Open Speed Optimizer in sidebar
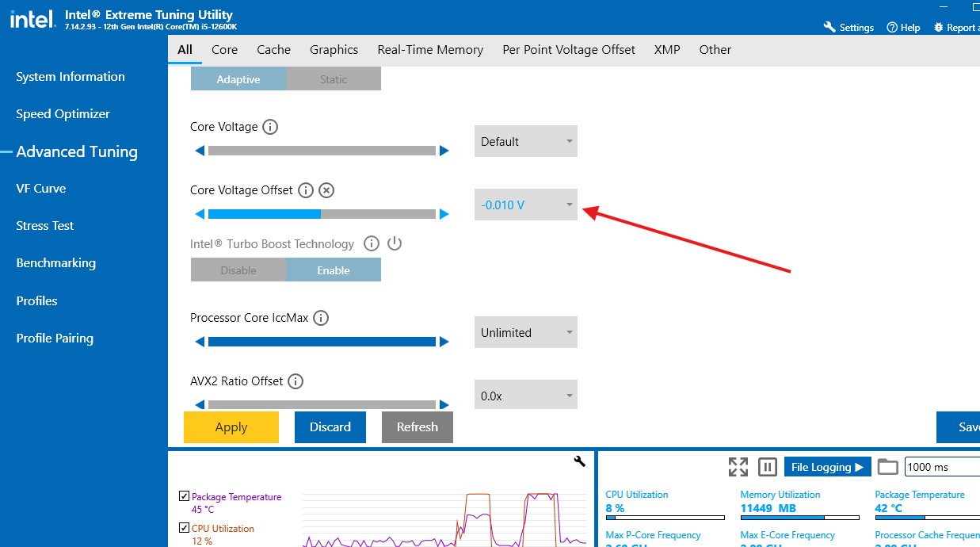 [63, 114]
